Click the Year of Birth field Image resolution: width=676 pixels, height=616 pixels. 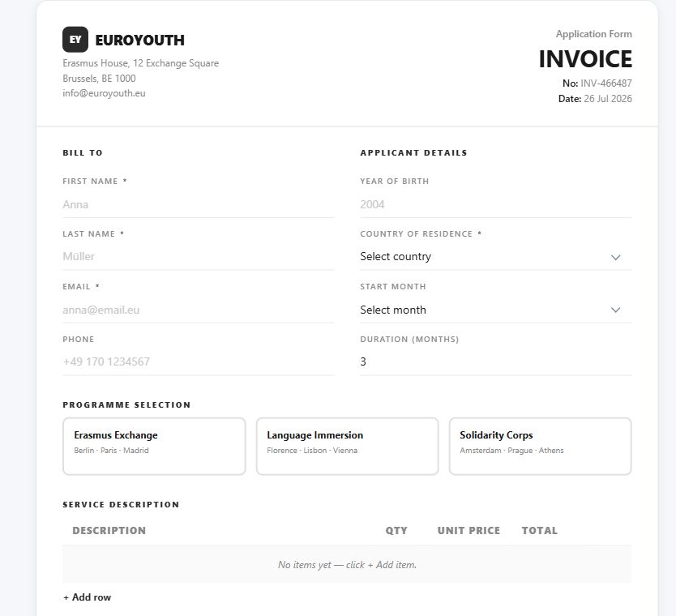(x=496, y=205)
